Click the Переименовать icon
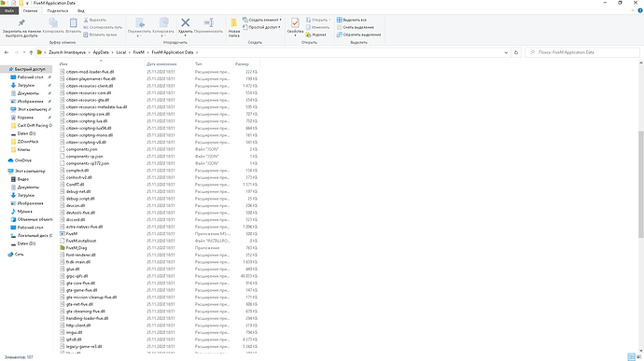 [x=209, y=22]
